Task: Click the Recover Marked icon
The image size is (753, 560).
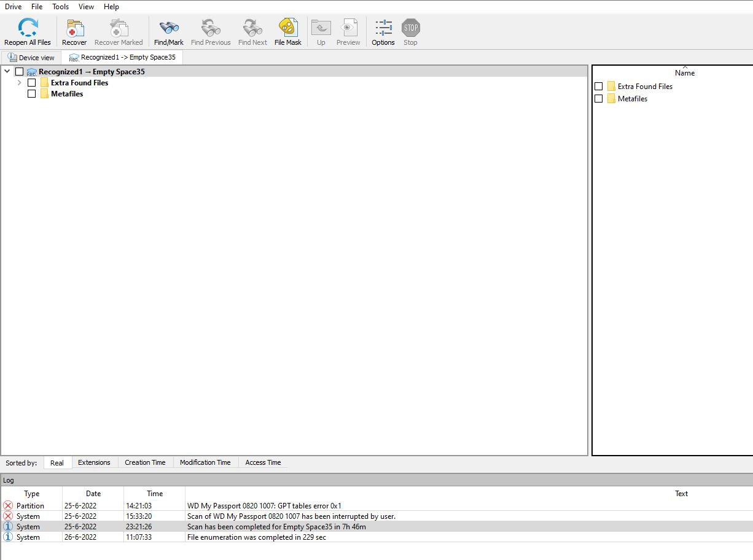Action: click(x=119, y=28)
